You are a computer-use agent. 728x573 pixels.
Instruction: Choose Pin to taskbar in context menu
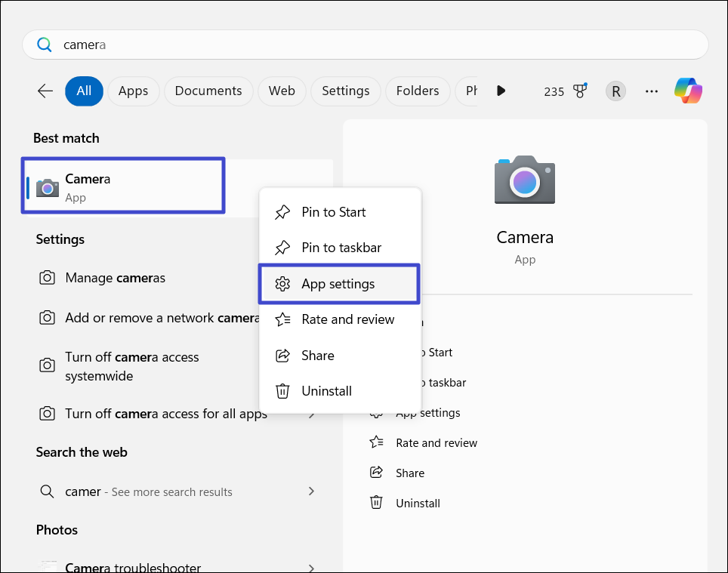341,248
